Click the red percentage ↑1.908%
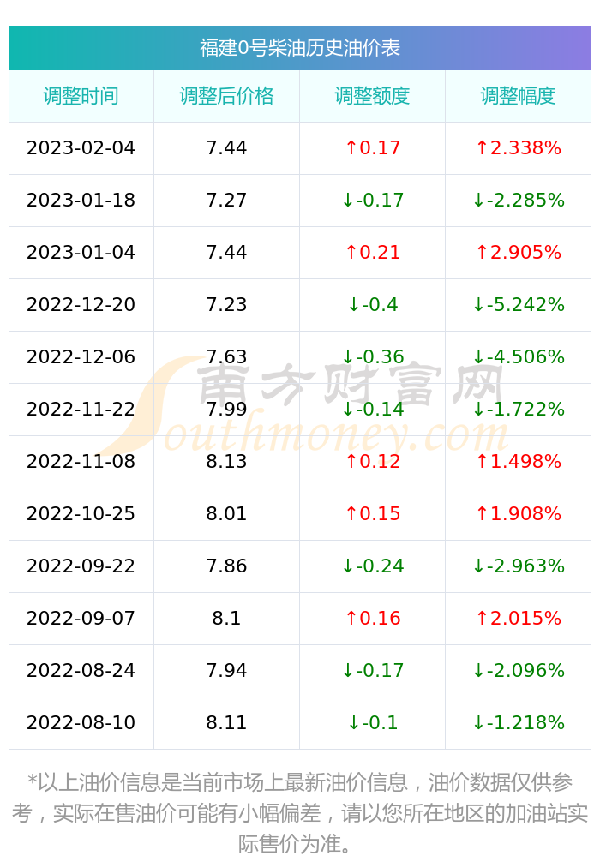This screenshot has height=868, width=600. 518,514
